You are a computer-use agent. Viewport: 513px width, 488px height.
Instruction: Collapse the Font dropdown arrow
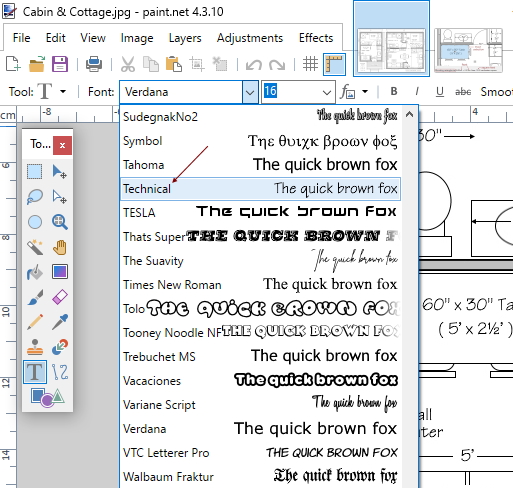pyautogui.click(x=250, y=92)
